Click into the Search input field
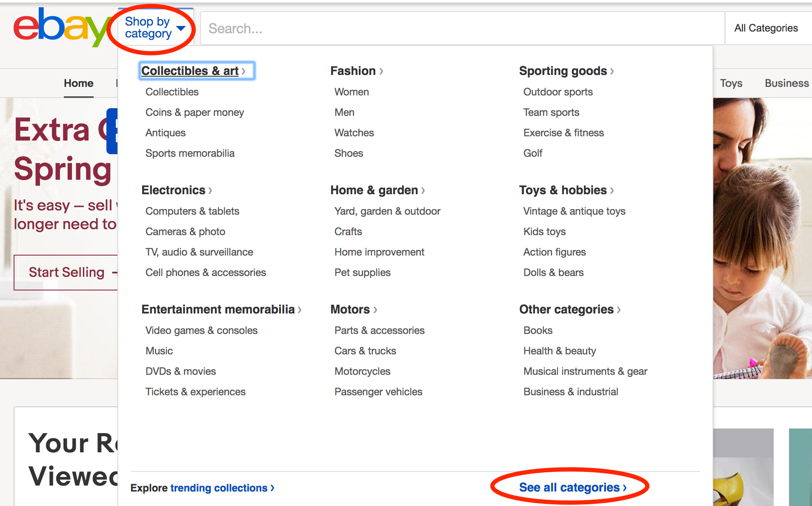Viewport: 812px width, 506px height. point(462,29)
